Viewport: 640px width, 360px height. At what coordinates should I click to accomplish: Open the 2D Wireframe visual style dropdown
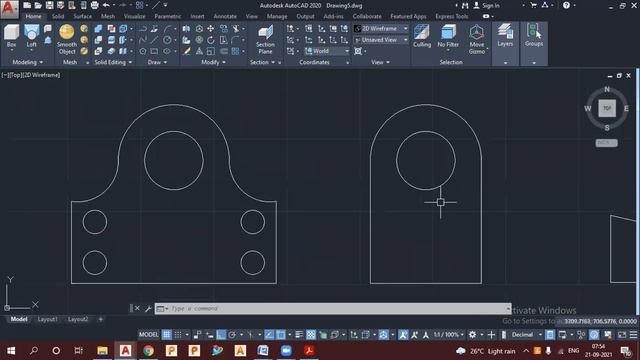381,29
